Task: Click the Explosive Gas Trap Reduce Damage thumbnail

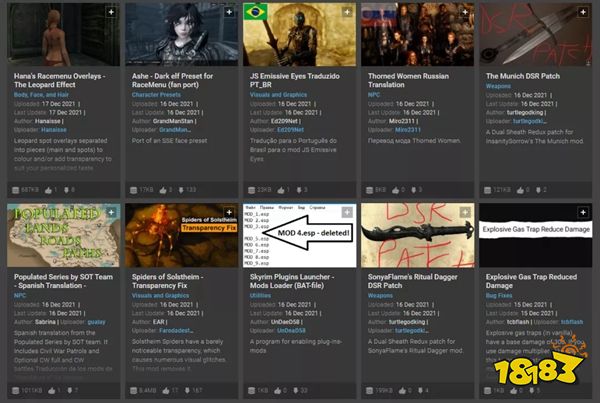Action: click(535, 235)
